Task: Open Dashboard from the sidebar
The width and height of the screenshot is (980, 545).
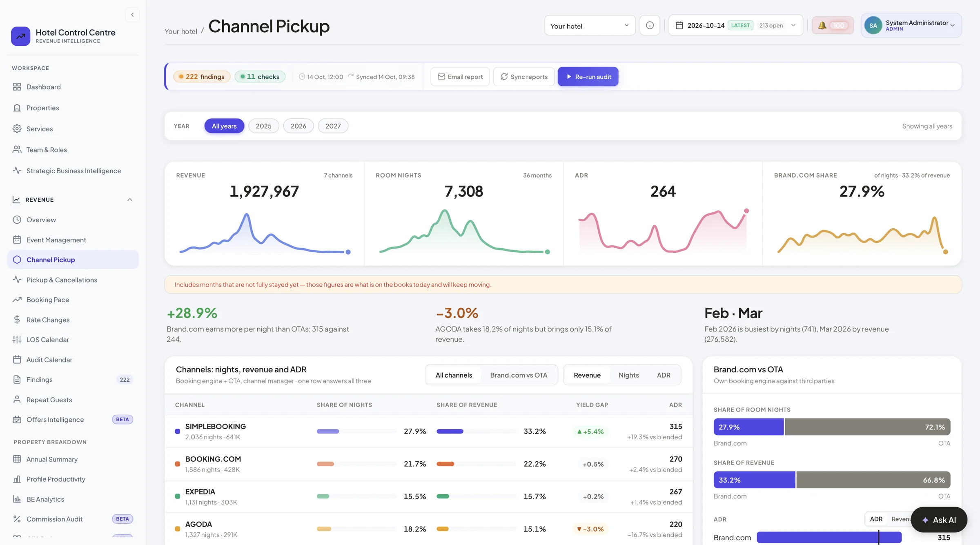Action: pyautogui.click(x=73, y=87)
